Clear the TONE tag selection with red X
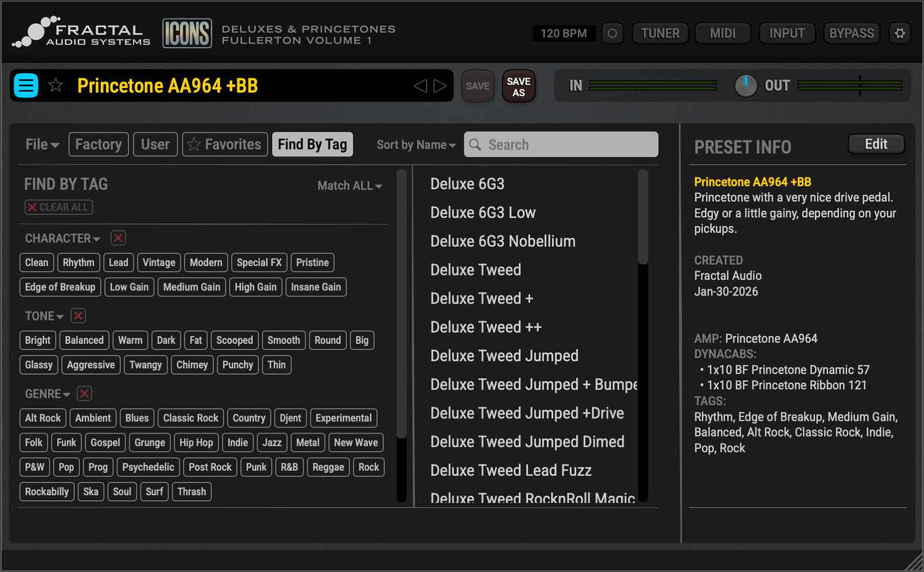This screenshot has width=924, height=572. 78,316
